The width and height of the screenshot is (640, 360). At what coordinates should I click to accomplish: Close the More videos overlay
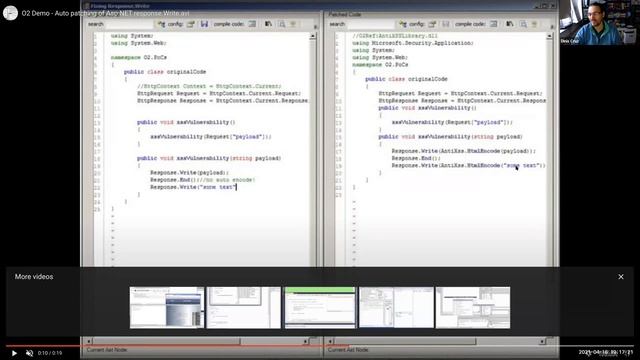point(621,277)
